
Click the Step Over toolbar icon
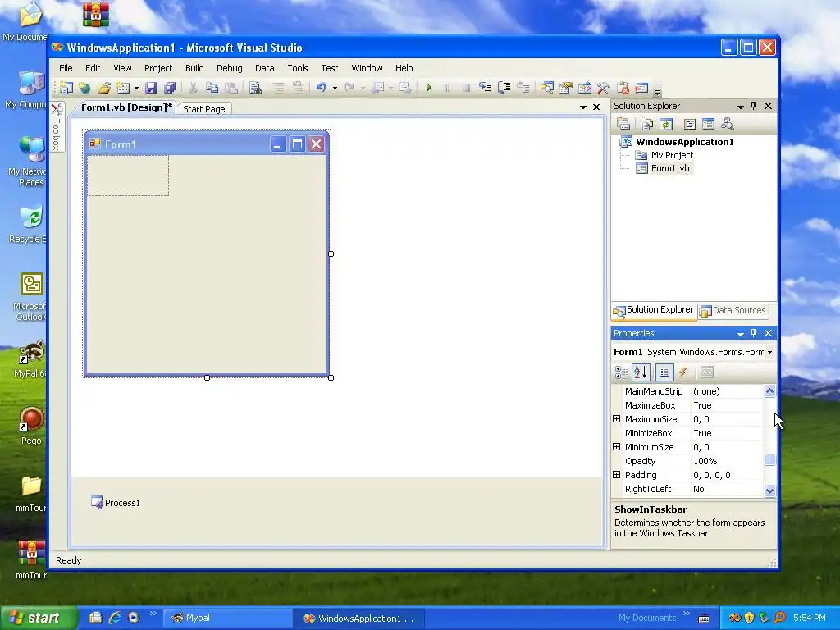pos(504,87)
